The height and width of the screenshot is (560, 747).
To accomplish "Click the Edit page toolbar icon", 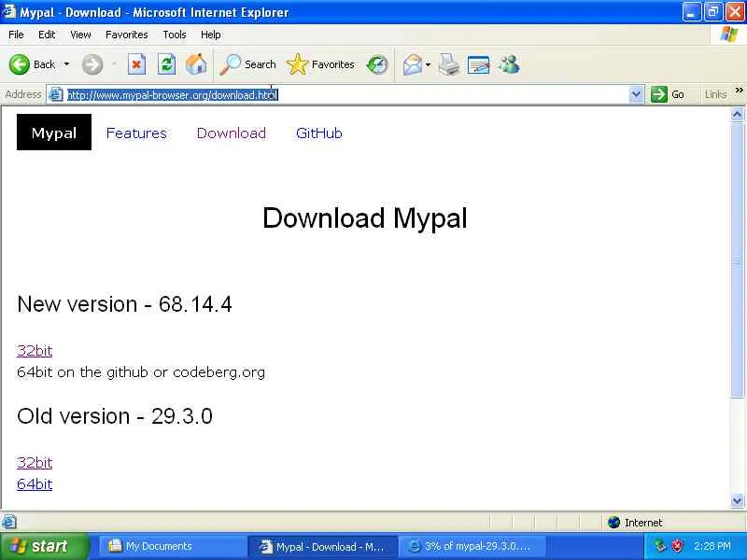I will 479,64.
